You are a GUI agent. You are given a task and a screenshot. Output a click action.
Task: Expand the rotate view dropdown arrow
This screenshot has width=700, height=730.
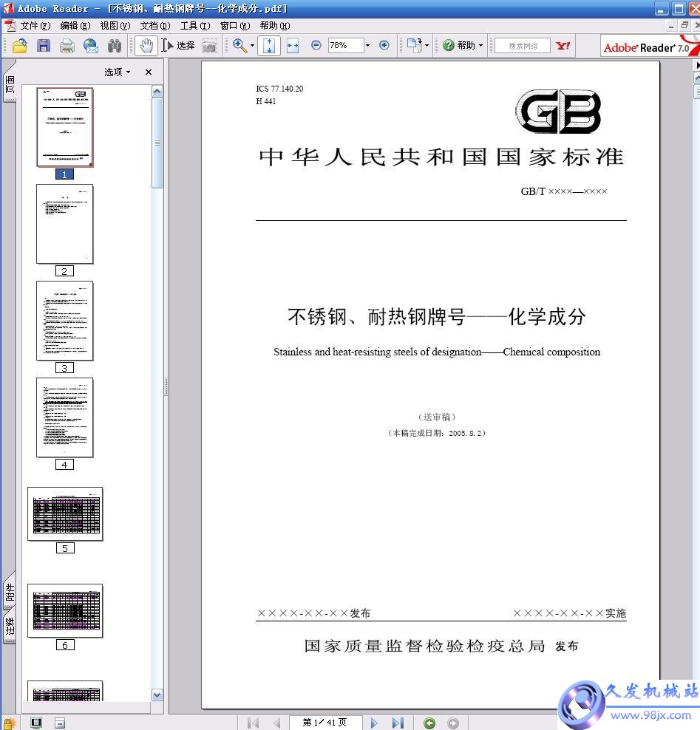pyautogui.click(x=427, y=45)
